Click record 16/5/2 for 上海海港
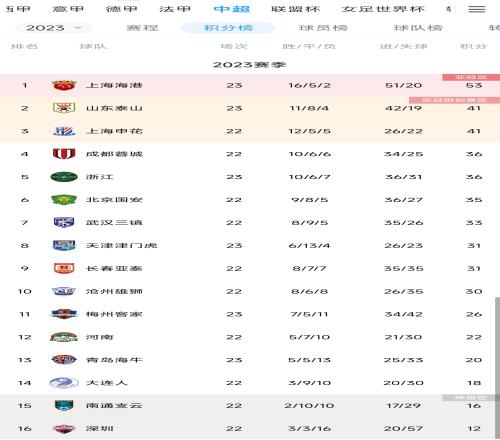Image resolution: width=500 pixels, height=440 pixels. click(309, 85)
